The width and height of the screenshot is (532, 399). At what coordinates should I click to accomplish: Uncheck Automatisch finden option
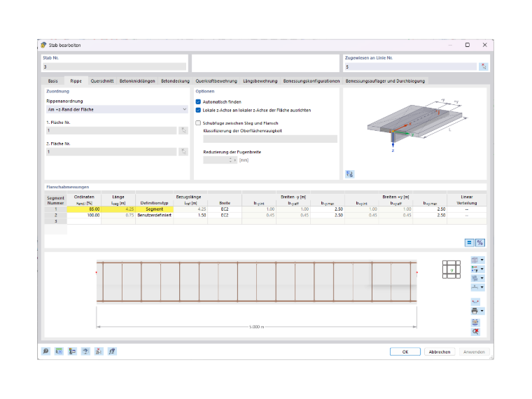198,101
